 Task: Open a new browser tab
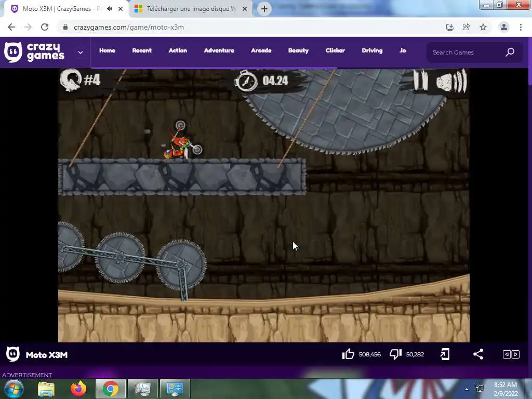pyautogui.click(x=264, y=9)
